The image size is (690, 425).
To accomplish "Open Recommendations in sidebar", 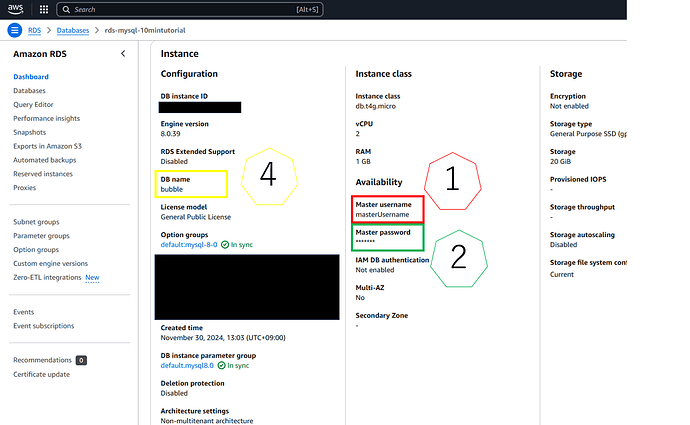I will [x=42, y=360].
